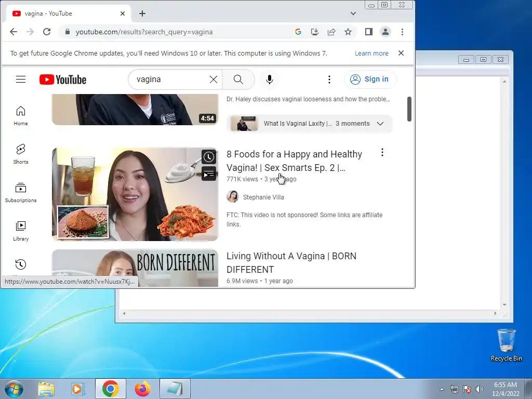
Task: Open Subscriptions in the YouTube sidebar
Action: tap(21, 193)
